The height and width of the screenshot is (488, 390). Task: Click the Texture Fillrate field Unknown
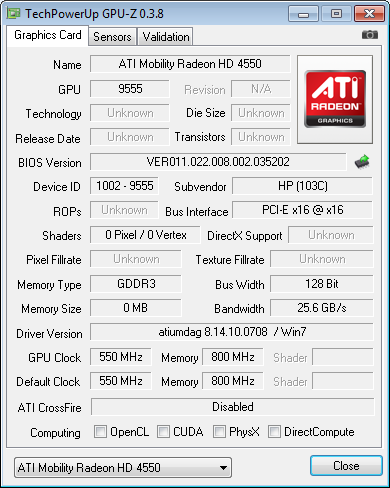322,259
